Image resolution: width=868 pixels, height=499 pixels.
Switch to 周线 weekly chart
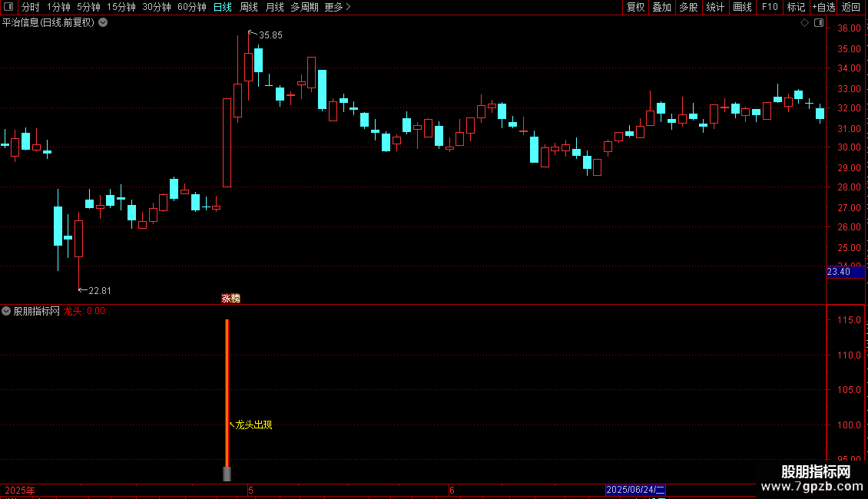tap(249, 7)
